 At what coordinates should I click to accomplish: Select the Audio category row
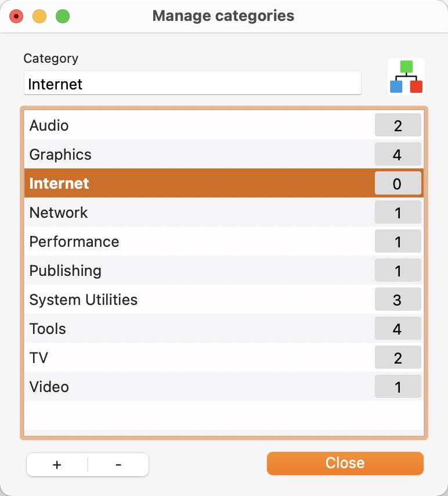click(224, 125)
